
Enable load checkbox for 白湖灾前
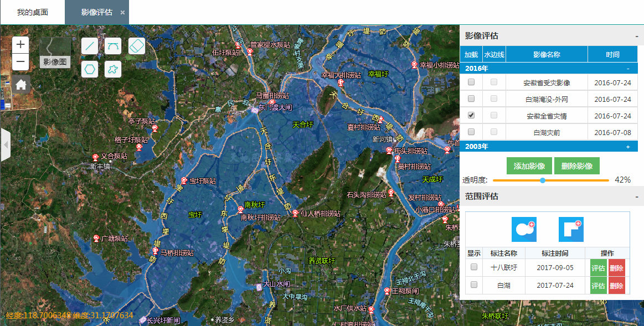click(x=471, y=132)
